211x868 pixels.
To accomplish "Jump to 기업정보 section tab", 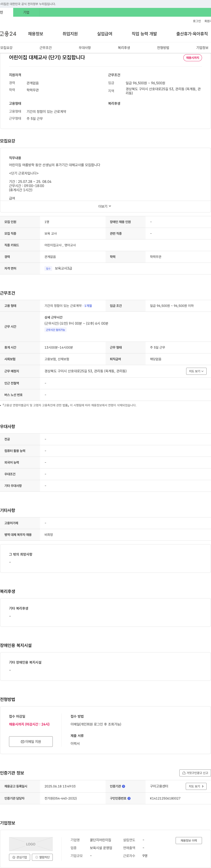I will point(202,48).
